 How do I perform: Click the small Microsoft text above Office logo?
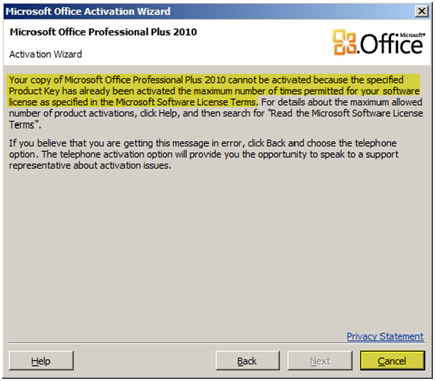coord(412,35)
